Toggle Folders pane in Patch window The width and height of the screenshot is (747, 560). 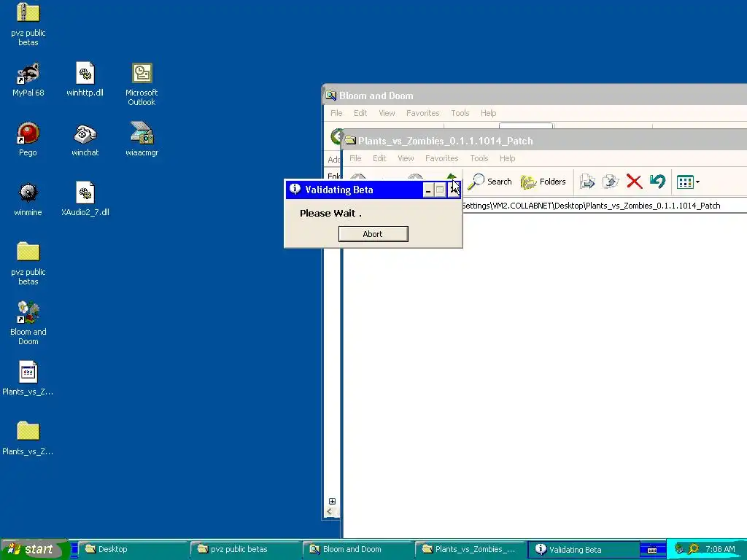point(543,182)
